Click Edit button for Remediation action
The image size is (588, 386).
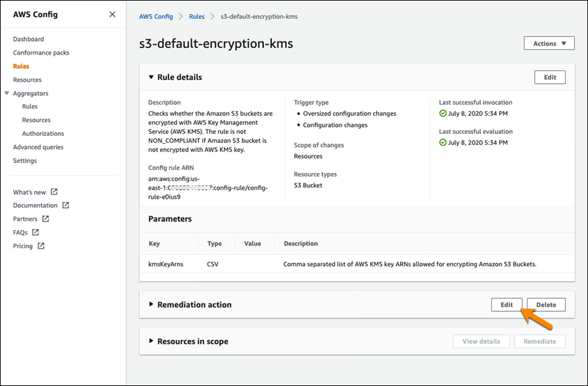pyautogui.click(x=506, y=305)
